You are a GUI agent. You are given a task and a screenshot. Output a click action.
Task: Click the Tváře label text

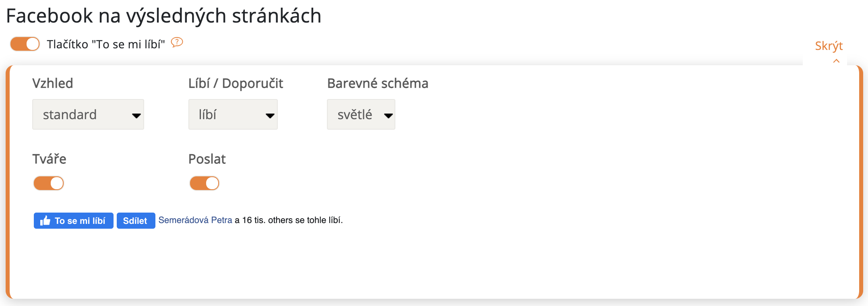click(49, 159)
